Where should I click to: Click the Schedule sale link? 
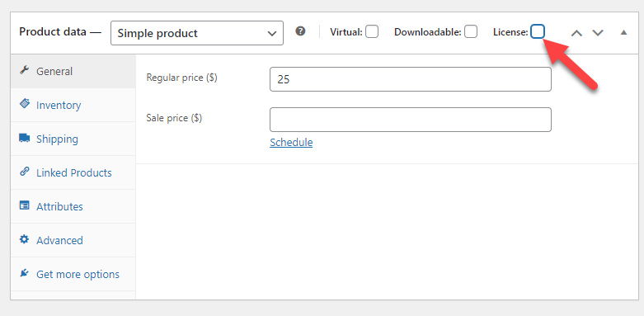click(x=291, y=142)
